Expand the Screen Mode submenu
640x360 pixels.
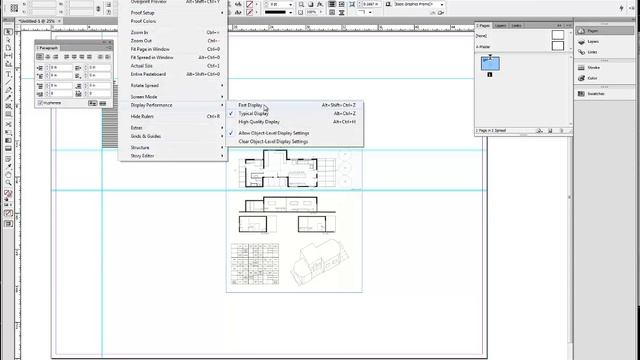173,97
